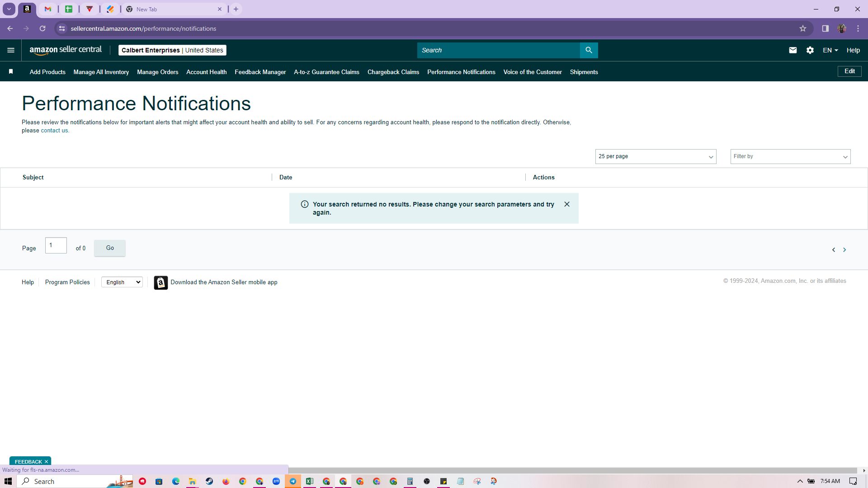This screenshot has height=488, width=868.
Task: Open the English footer language selector
Action: tap(122, 282)
